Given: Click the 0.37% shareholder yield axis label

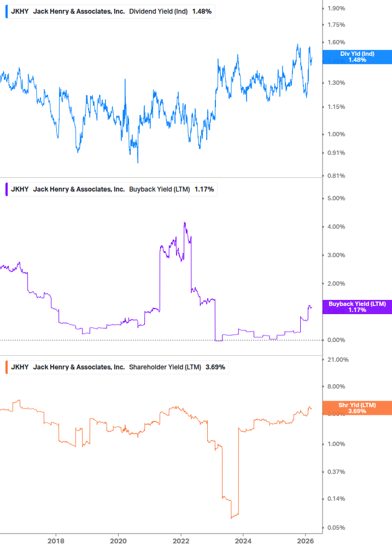Looking at the screenshot, I should [336, 472].
